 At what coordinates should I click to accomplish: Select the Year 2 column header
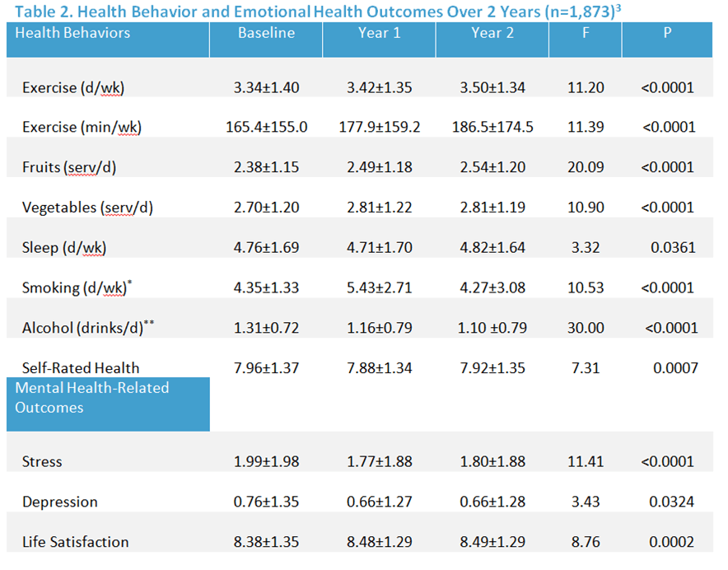(492, 40)
